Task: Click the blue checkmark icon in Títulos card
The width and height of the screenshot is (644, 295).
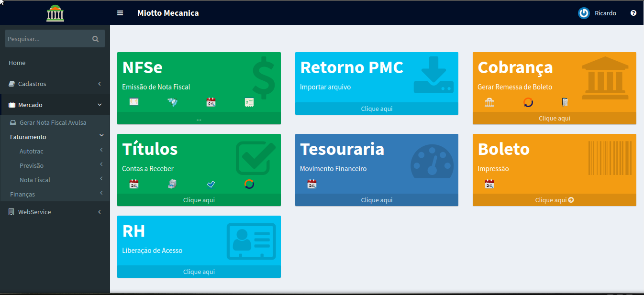Action: point(211,184)
